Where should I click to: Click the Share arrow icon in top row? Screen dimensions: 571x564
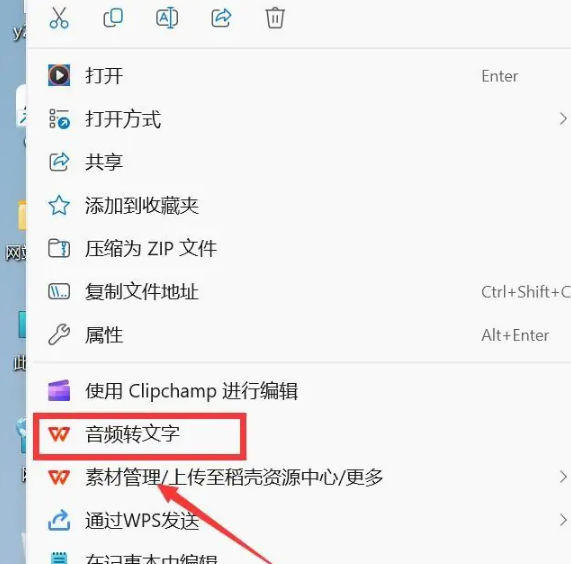point(221,18)
